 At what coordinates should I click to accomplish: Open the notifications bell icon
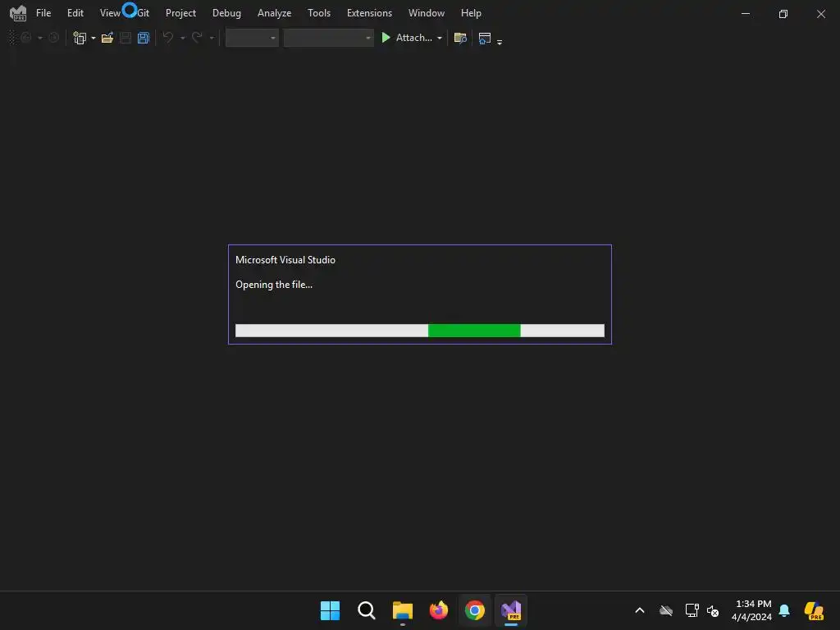pyautogui.click(x=784, y=610)
